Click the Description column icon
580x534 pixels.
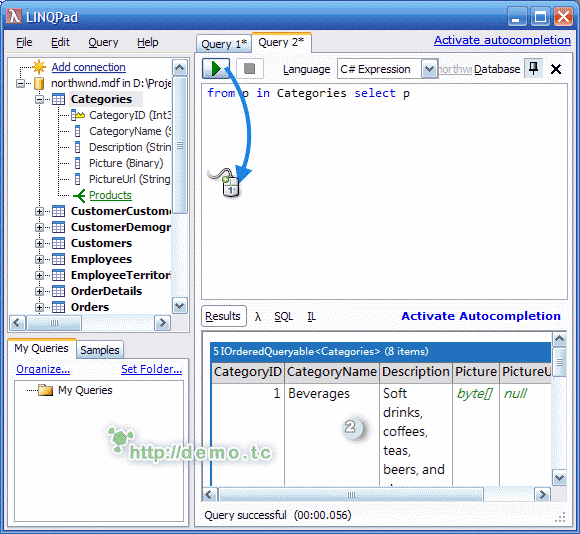tap(77, 147)
